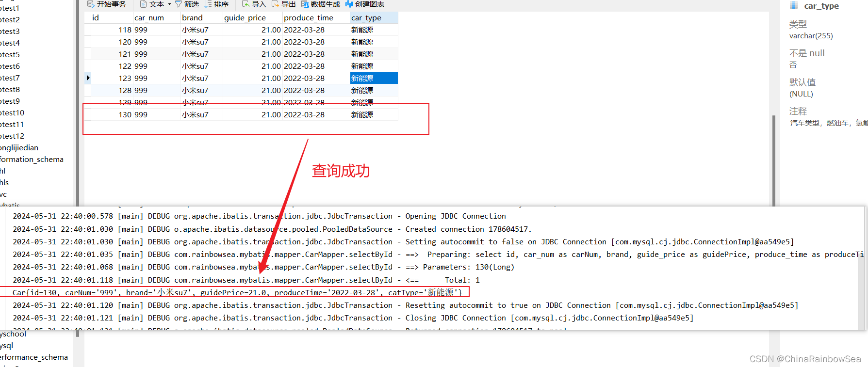Viewport: 868px width, 367px height.
Task: Click the 排序 sort toolbar button
Action: 216,4
